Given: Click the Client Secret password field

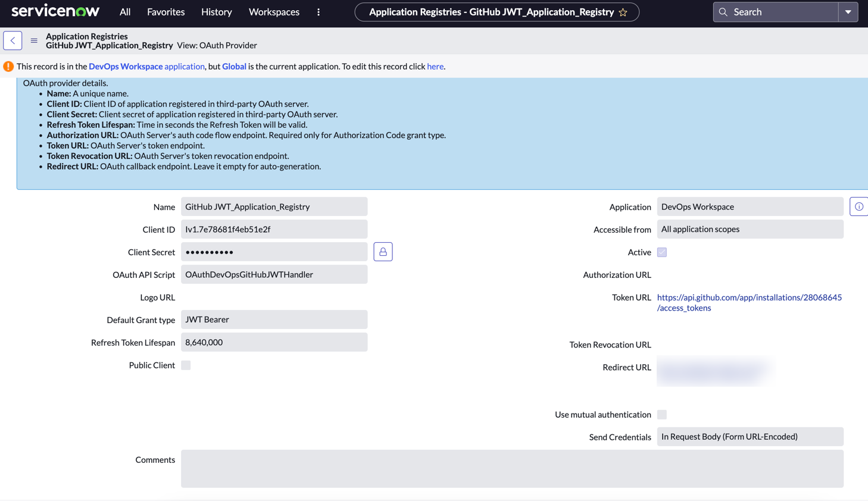Looking at the screenshot, I should click(274, 252).
